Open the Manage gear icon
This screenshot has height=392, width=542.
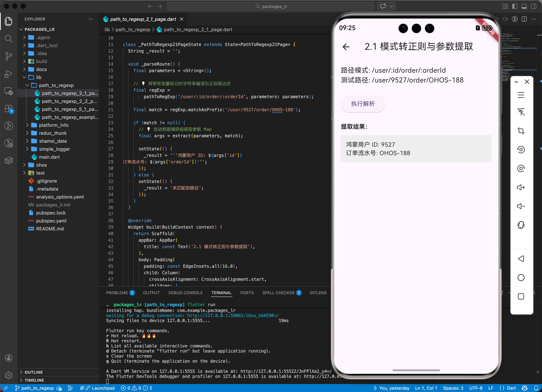[9, 375]
